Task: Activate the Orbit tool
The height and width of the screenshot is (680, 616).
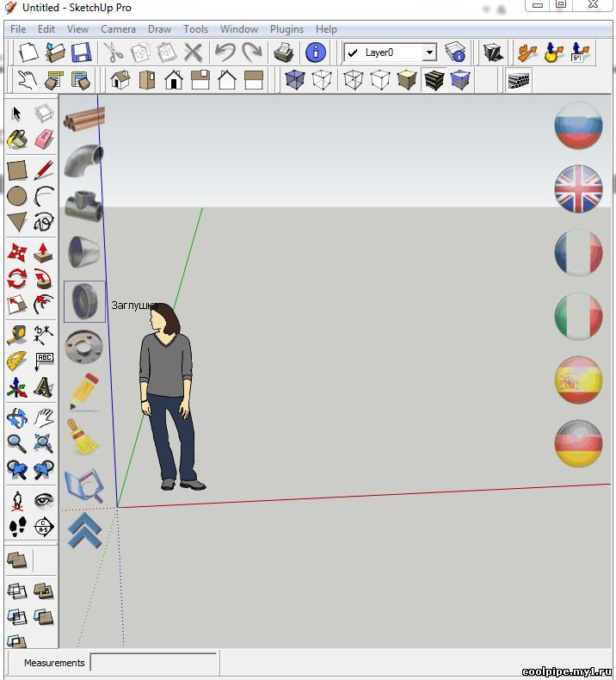Action: point(17,418)
